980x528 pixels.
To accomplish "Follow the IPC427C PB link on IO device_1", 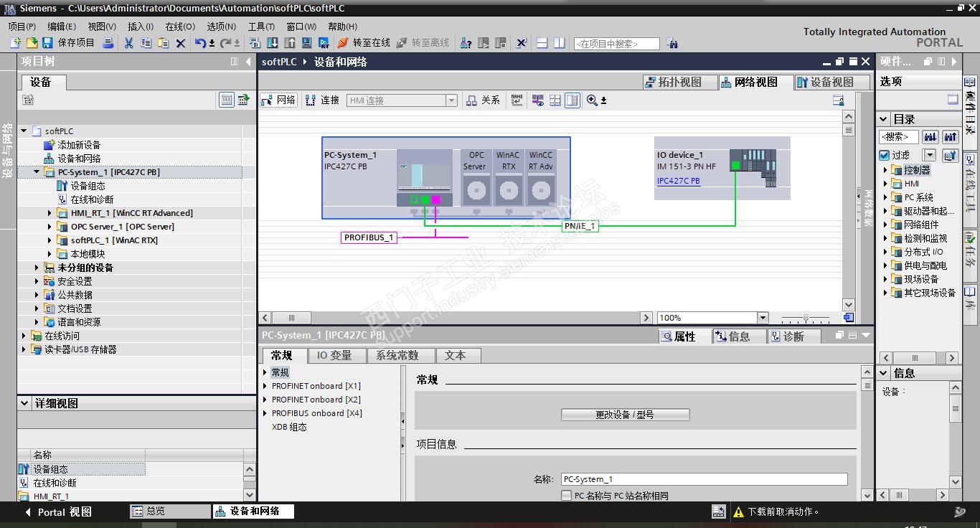I will pyautogui.click(x=679, y=181).
